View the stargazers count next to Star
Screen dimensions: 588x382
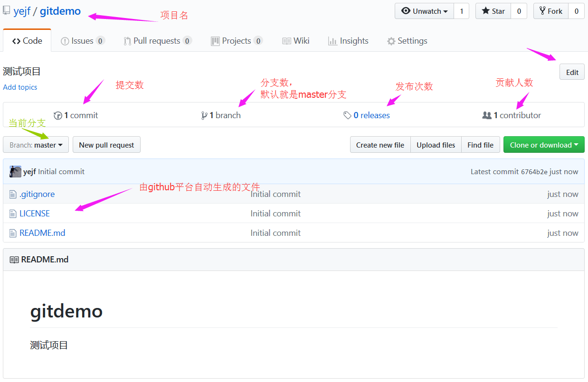[519, 11]
